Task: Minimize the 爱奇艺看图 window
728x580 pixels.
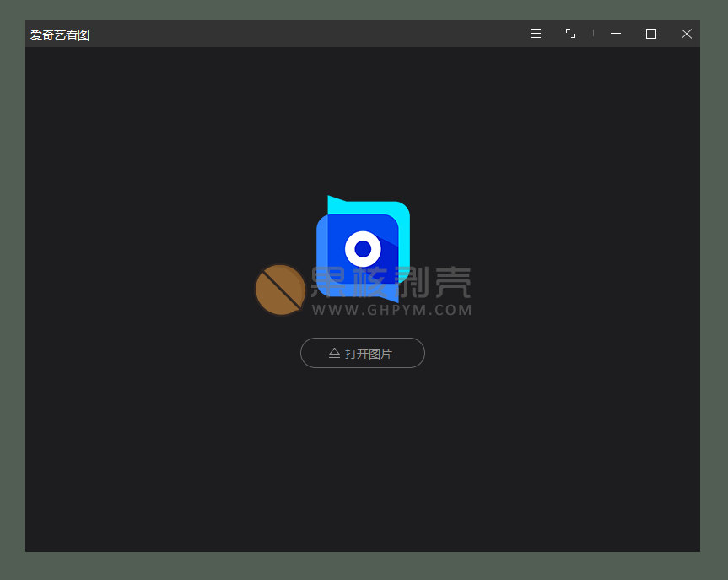Action: coord(616,34)
